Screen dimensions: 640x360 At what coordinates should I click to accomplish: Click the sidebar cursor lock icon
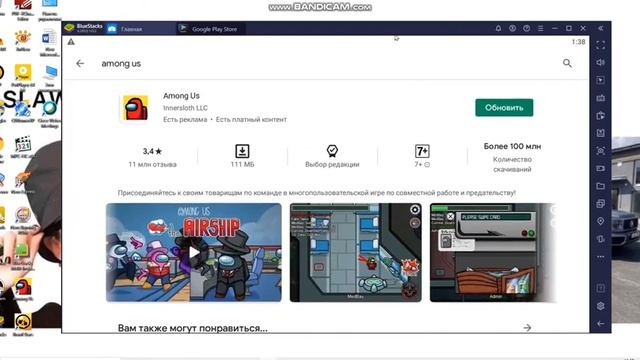tap(600, 80)
